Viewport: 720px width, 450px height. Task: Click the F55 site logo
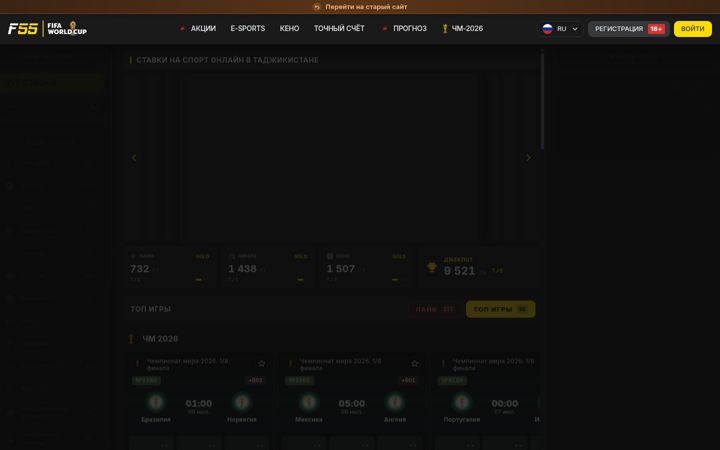pos(22,28)
